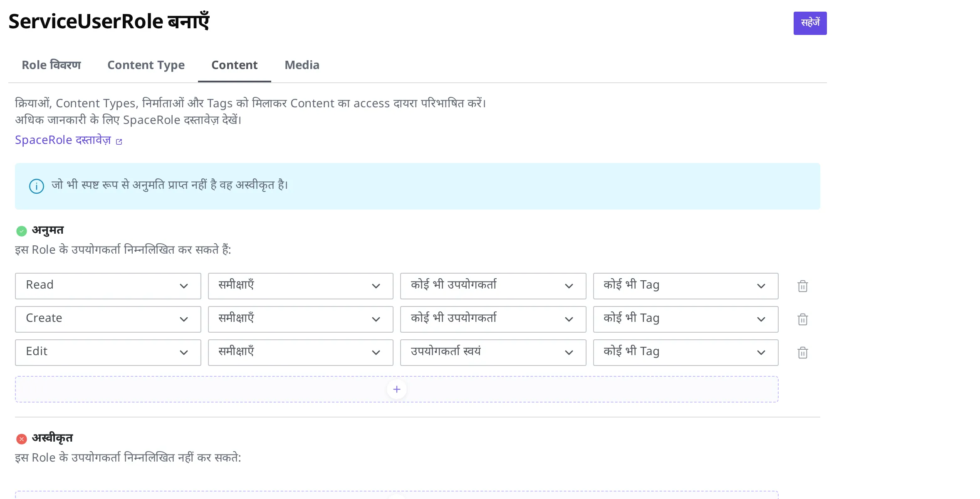Image resolution: width=980 pixels, height=499 pixels.
Task: Open the समीक्षाएँ content type dropdown in Read row
Action: coord(301,286)
